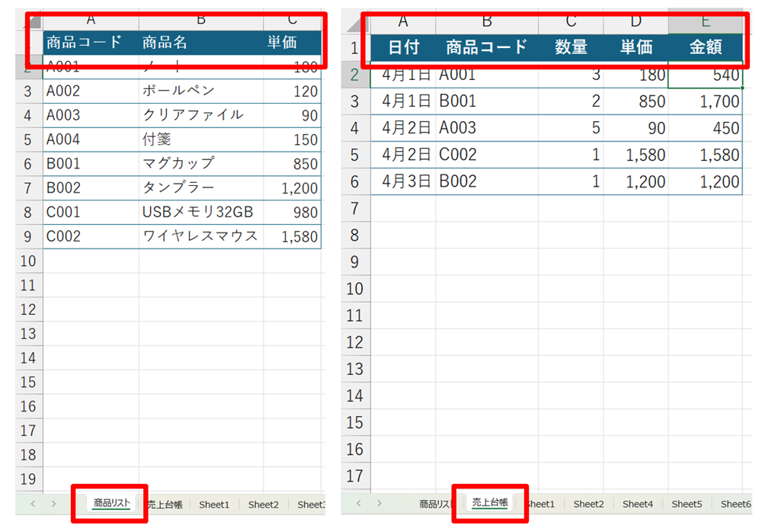Switch to 売上台帳 tab in left window
This screenshot has width=762, height=532.
click(x=165, y=505)
